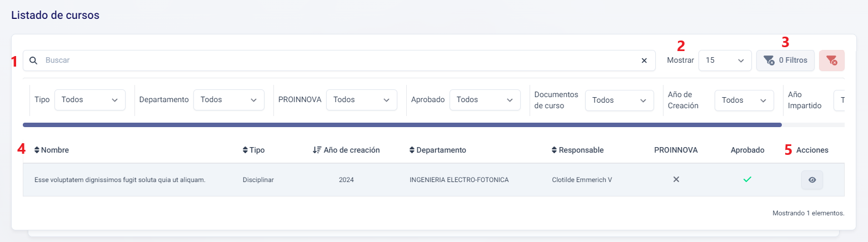Focus the Buscar search input field

pos(333,60)
